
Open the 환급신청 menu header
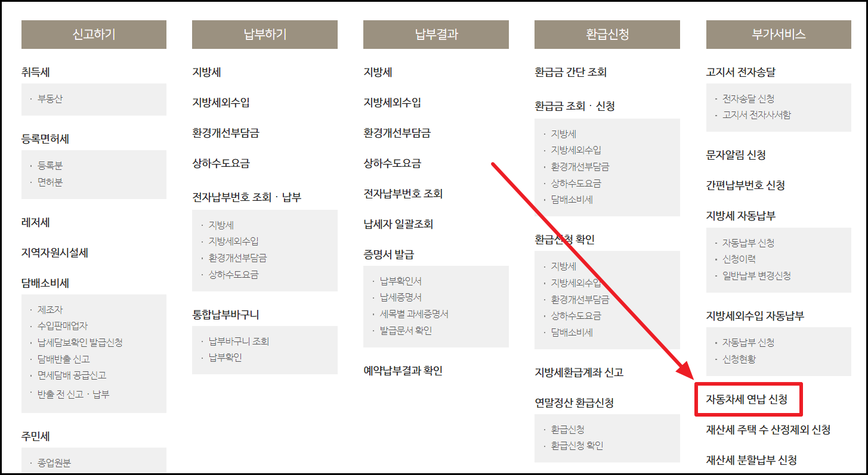tap(607, 35)
